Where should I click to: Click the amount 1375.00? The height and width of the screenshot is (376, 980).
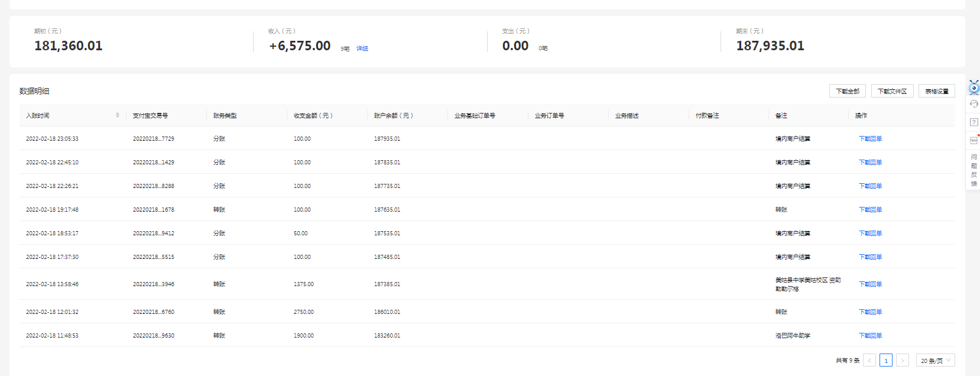pyautogui.click(x=304, y=284)
